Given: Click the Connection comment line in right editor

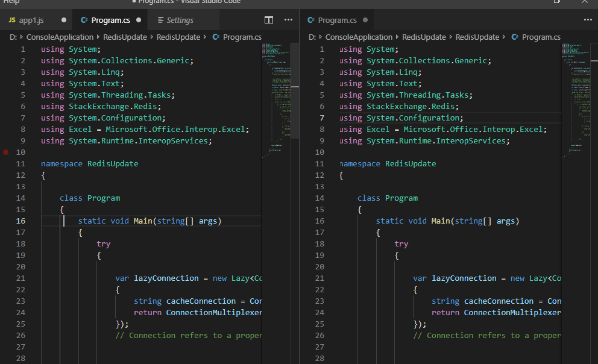Looking at the screenshot, I should coord(487,335).
